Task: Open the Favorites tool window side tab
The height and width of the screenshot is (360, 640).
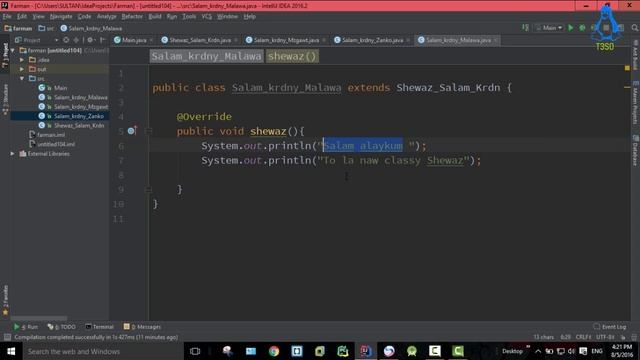Action: pos(5,300)
